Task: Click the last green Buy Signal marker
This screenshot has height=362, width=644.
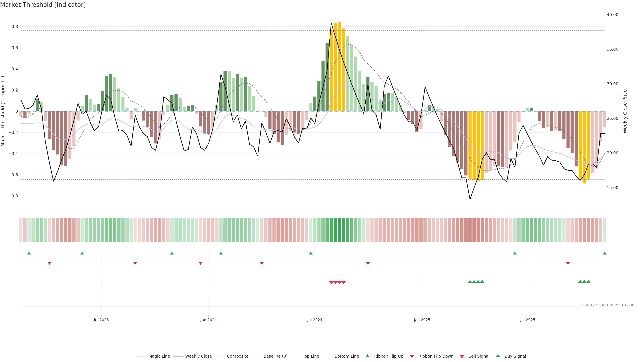Action: click(x=588, y=282)
